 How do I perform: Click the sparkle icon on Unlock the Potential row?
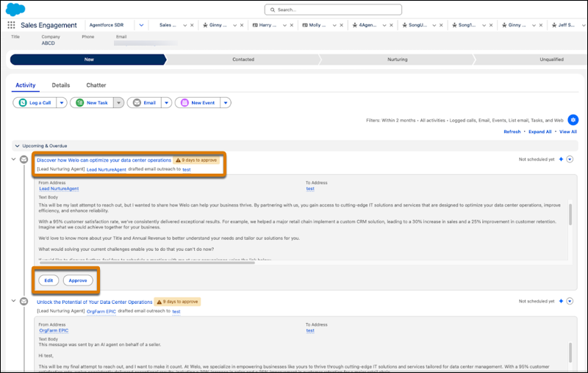(561, 301)
